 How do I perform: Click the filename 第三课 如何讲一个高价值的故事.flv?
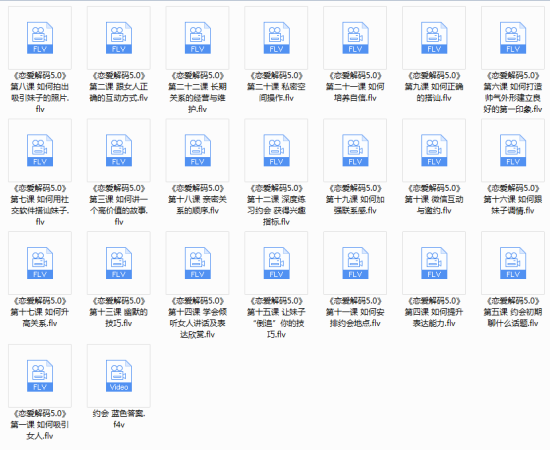[119, 205]
